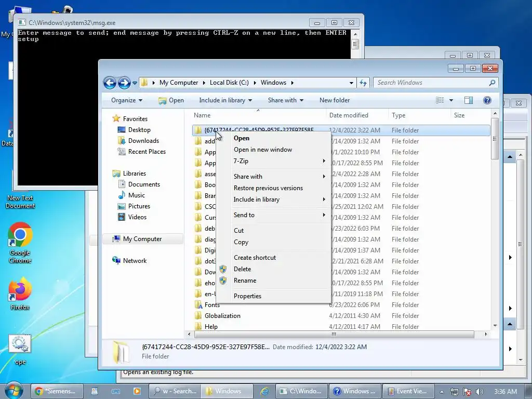532x399 pixels.
Task: Select Network in navigation pane
Action: coord(135,261)
